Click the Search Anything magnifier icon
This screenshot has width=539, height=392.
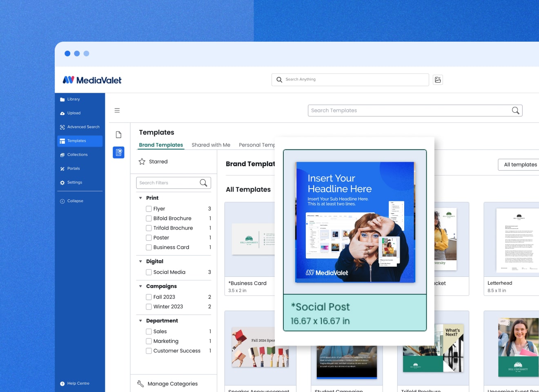(279, 80)
